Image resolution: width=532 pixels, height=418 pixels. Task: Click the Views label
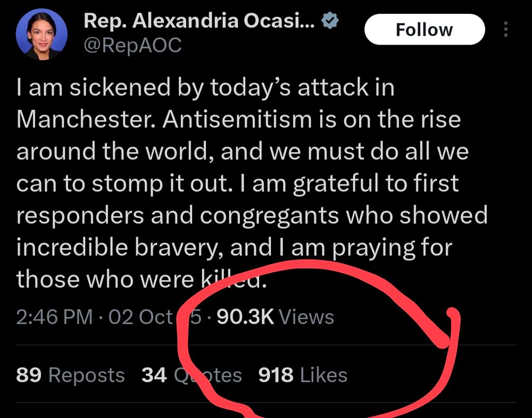tap(306, 317)
